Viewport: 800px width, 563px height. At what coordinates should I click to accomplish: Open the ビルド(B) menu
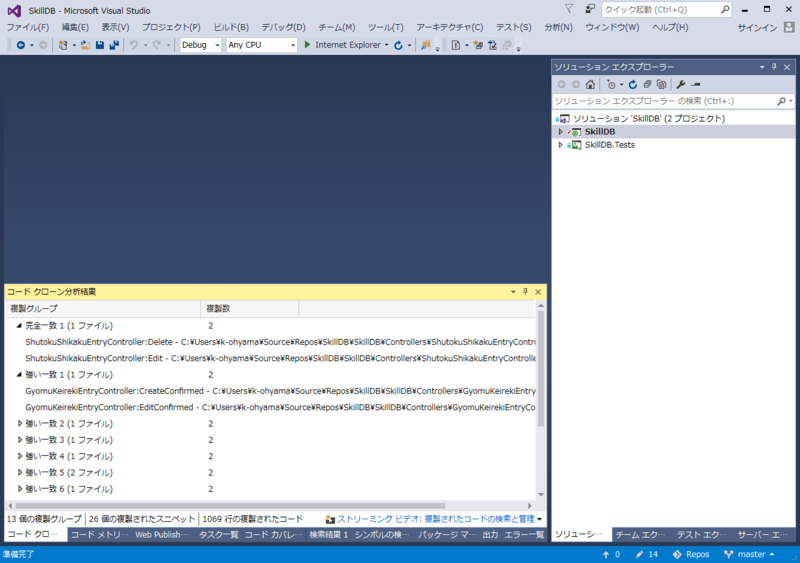(x=231, y=27)
